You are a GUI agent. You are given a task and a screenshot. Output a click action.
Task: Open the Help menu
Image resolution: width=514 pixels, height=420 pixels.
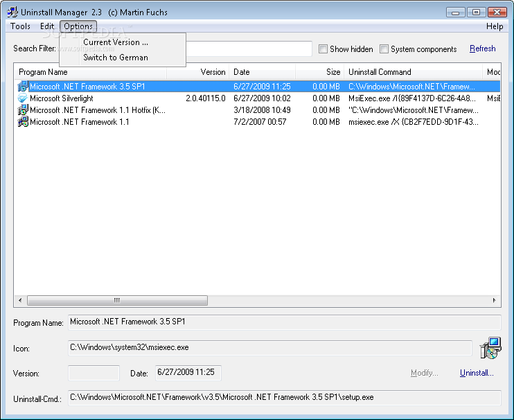pos(495,26)
